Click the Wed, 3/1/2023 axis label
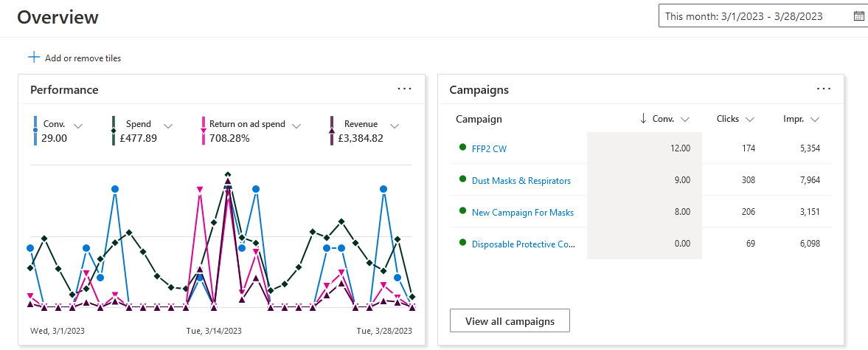Image resolution: width=868 pixels, height=350 pixels. click(57, 331)
